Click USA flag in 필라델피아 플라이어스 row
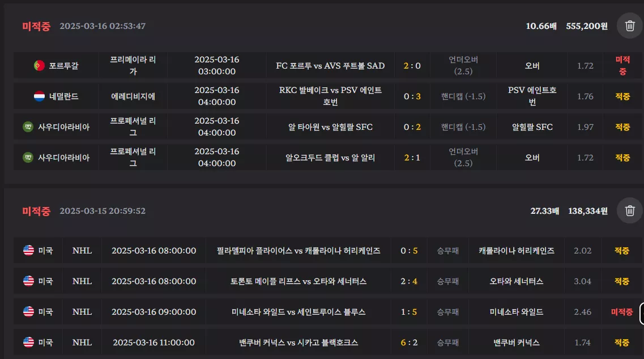This screenshot has height=359, width=644. [28, 250]
